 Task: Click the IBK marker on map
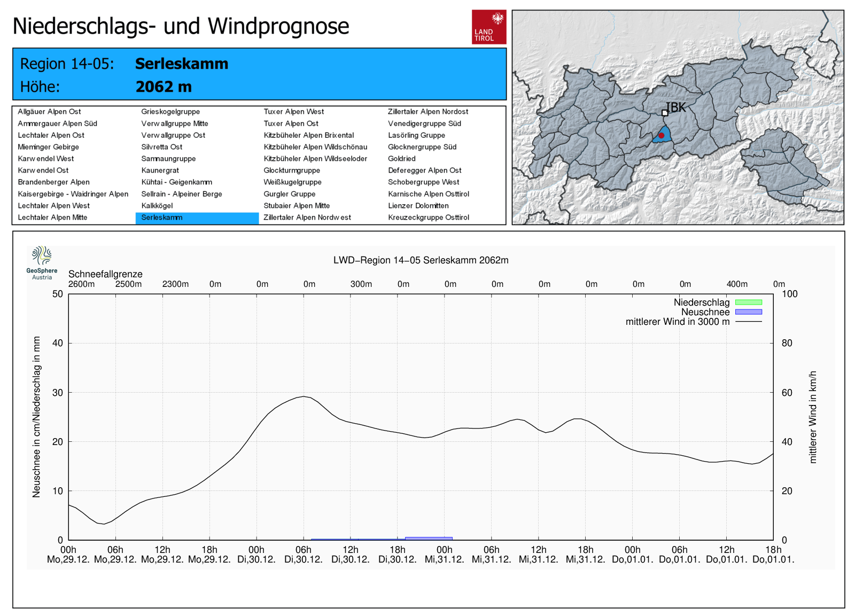tap(665, 113)
